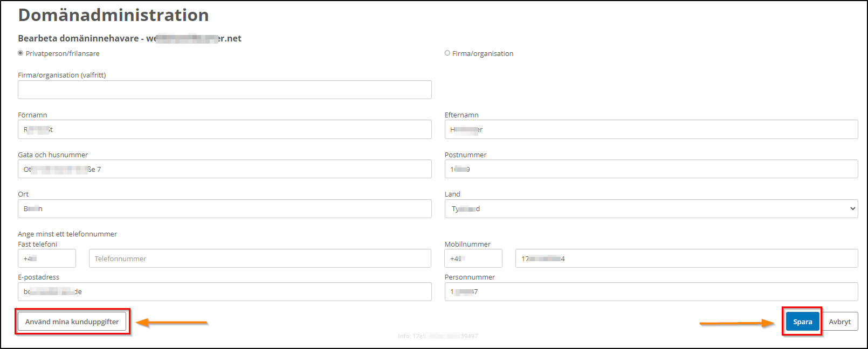868x349 pixels.
Task: Click the Telefonnummer input field
Action: (x=260, y=259)
